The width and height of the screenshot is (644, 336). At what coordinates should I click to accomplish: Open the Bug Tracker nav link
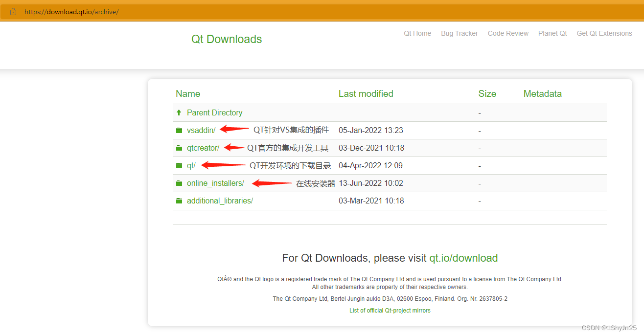coord(460,33)
